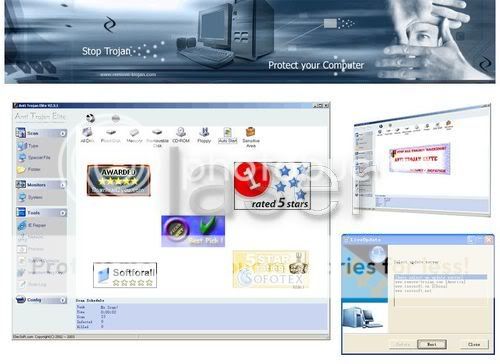500x364 pixels.
Task: Select the CD-ROM scan icon
Action: tap(181, 133)
